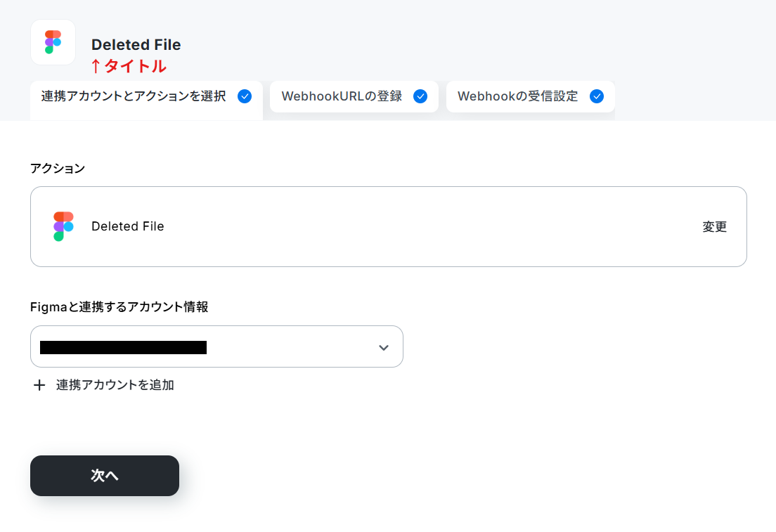Switch to 連携アカウントとアクションを選択 tab
Viewport: 776px width, 532px height.
pos(146,100)
